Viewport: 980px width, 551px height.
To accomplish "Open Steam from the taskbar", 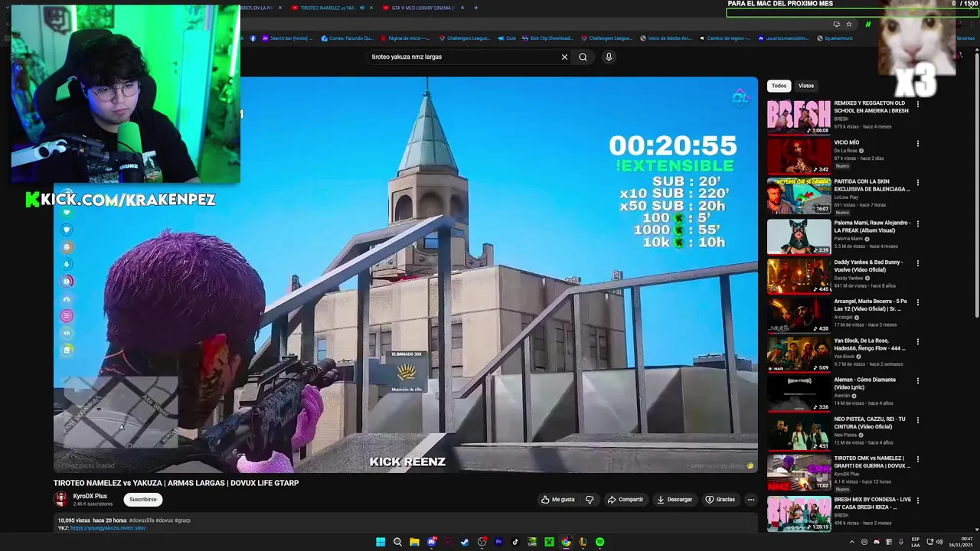I will coord(465,542).
